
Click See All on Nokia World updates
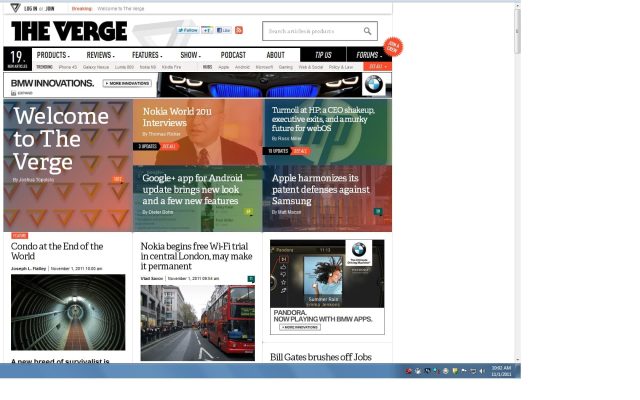(169, 146)
